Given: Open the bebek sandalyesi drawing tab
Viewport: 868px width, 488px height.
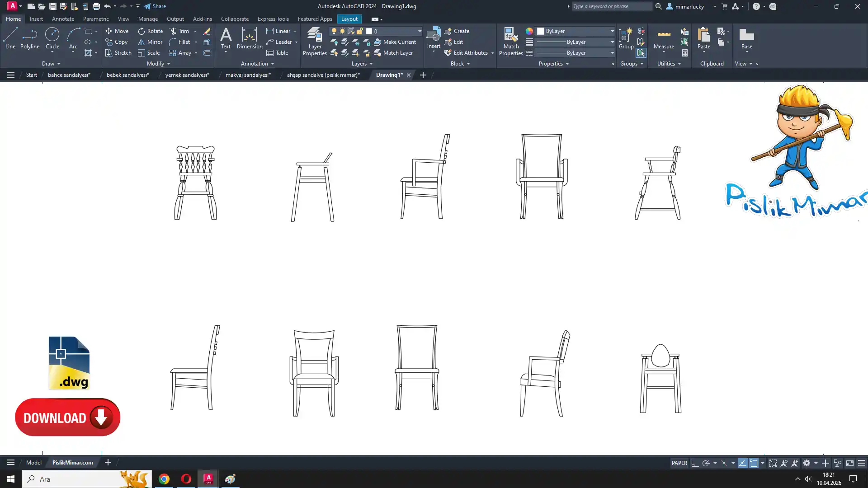Looking at the screenshot, I should (127, 75).
